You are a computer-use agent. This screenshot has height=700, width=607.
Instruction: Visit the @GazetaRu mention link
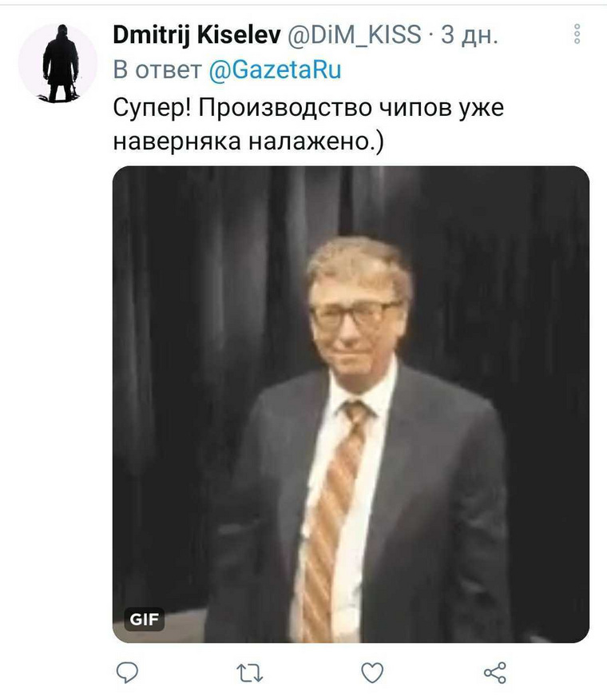pyautogui.click(x=275, y=70)
